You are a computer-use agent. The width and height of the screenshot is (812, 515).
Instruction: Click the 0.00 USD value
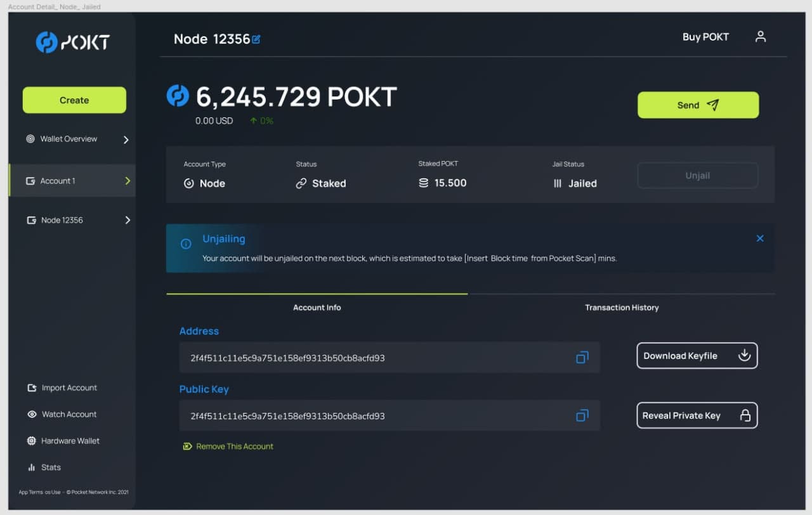pyautogui.click(x=214, y=121)
